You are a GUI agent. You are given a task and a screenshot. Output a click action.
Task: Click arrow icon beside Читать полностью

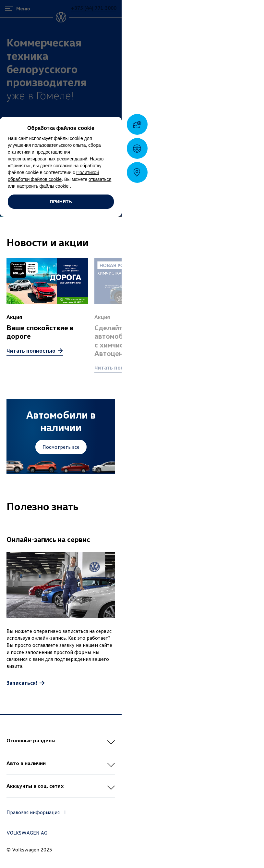[x=60, y=351]
